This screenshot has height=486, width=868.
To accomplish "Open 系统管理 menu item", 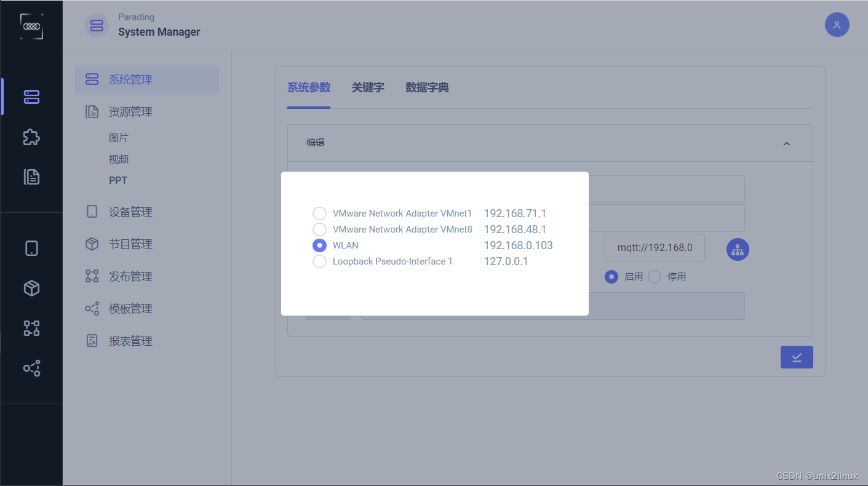I will [147, 80].
